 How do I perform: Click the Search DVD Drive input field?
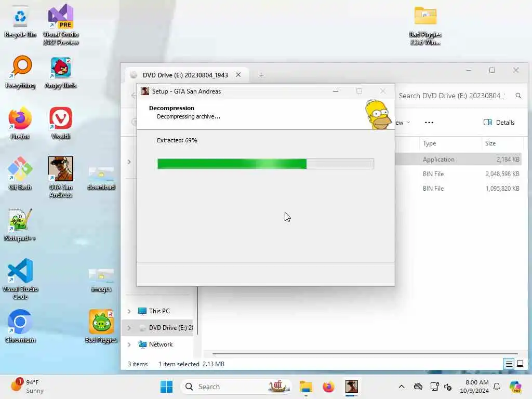[451, 96]
